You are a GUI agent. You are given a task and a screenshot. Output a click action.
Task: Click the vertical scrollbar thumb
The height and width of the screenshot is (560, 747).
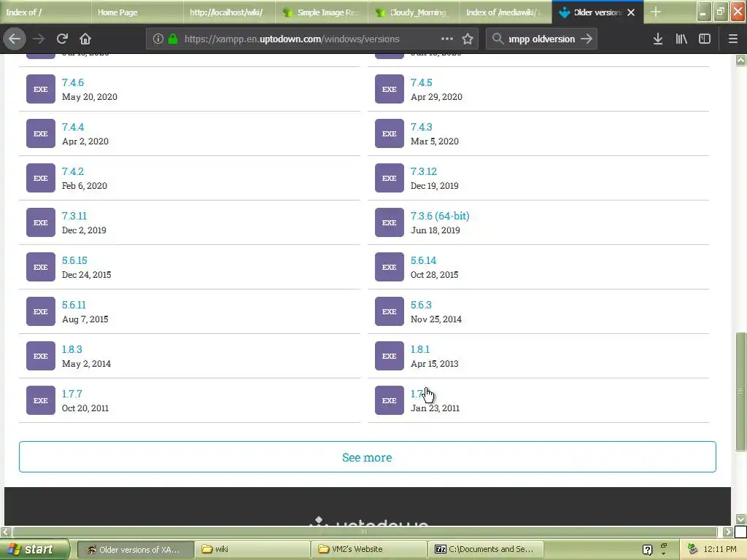[x=740, y=392]
